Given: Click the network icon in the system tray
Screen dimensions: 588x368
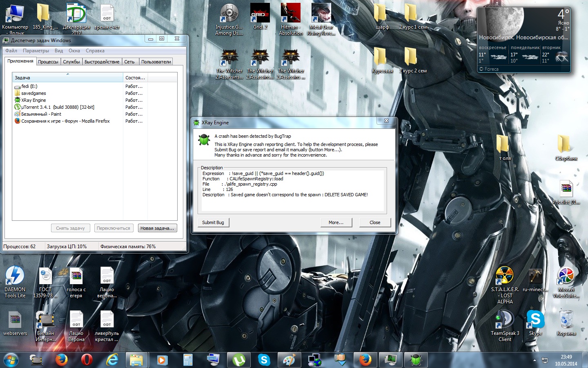Looking at the screenshot, I should (544, 360).
